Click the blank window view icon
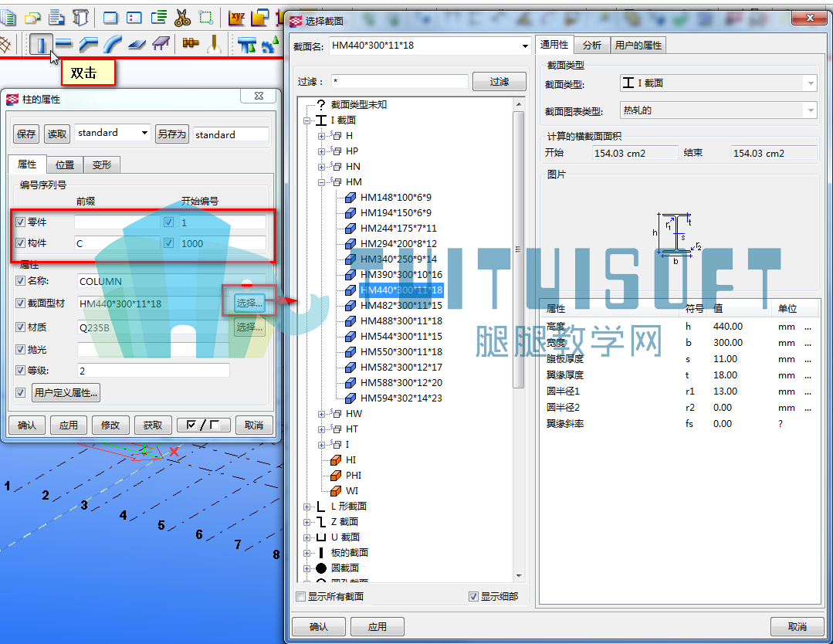 click(x=110, y=18)
